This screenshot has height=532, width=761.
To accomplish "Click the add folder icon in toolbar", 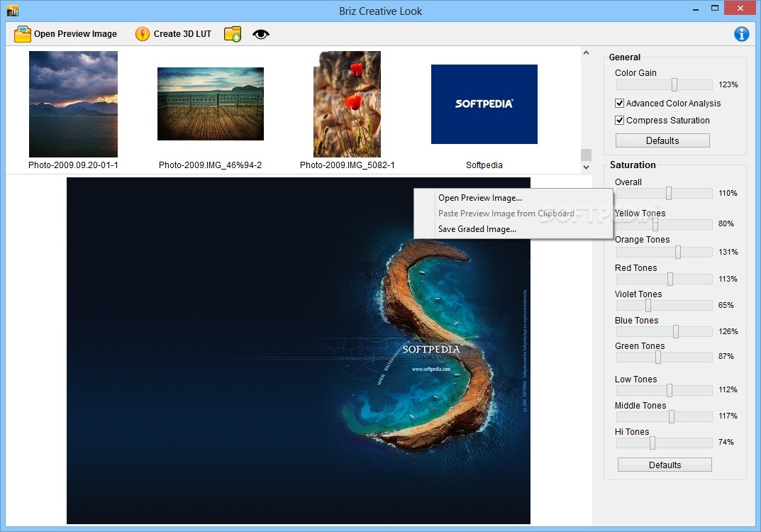I will point(233,34).
